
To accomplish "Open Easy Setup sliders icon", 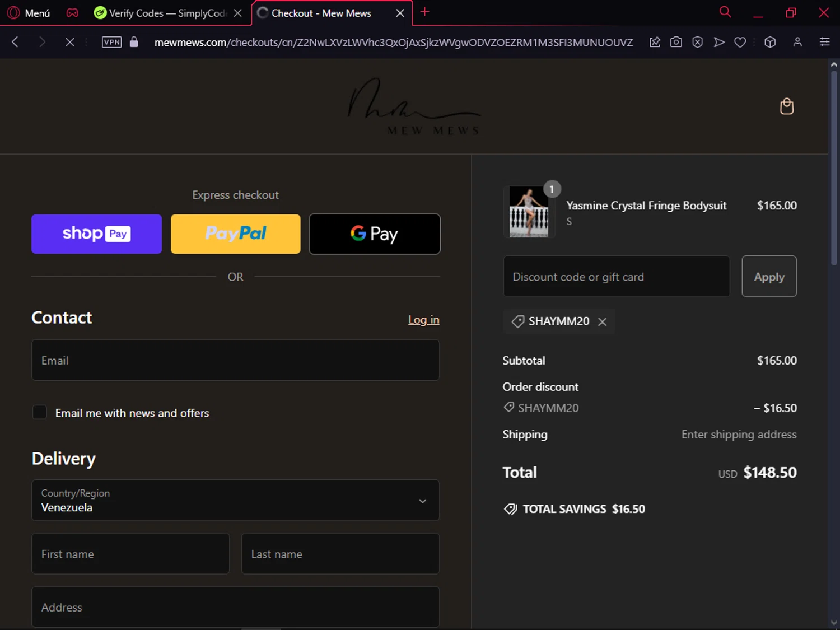I will point(824,42).
